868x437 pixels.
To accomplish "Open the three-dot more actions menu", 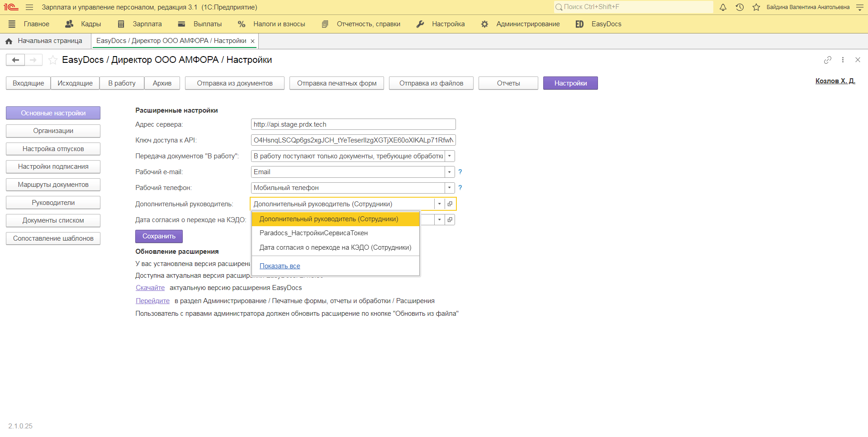I will (843, 60).
